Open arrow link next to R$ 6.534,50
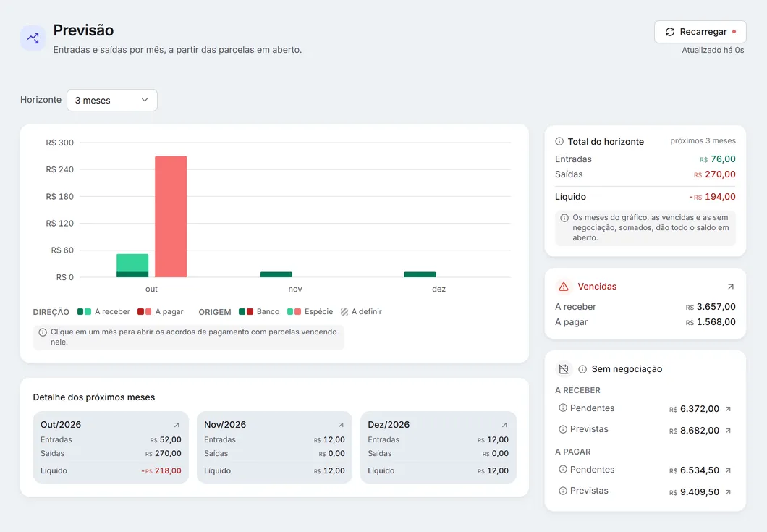Viewport: 767px width, 532px height. [x=728, y=470]
